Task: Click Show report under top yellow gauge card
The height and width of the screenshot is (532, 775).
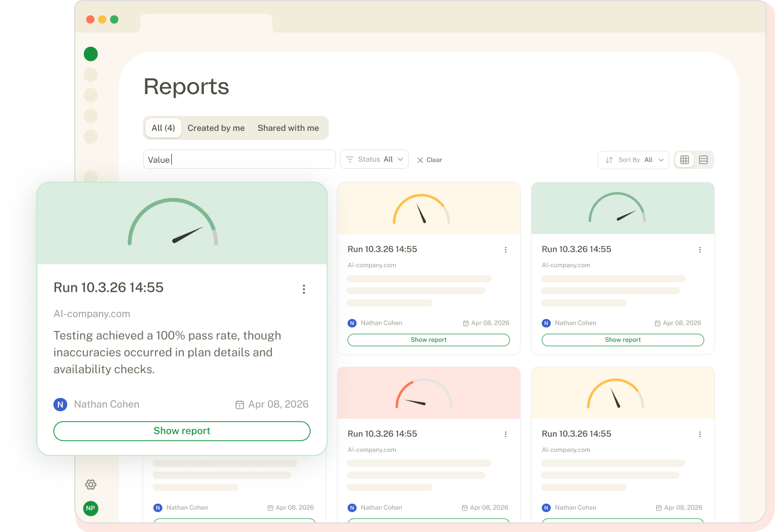Action: click(429, 340)
